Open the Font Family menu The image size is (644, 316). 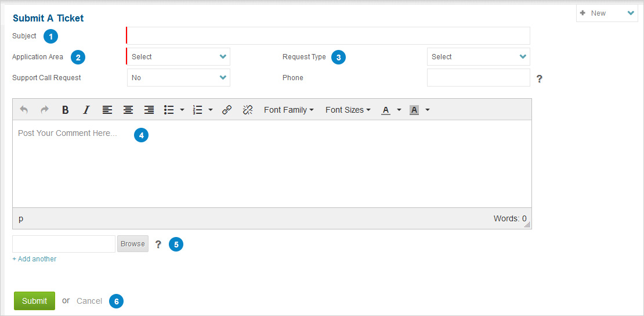click(289, 110)
